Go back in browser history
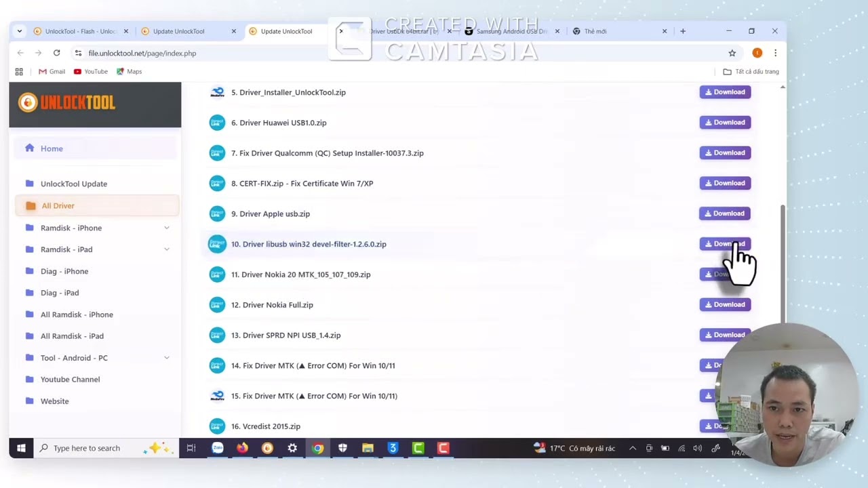868x488 pixels. [20, 53]
